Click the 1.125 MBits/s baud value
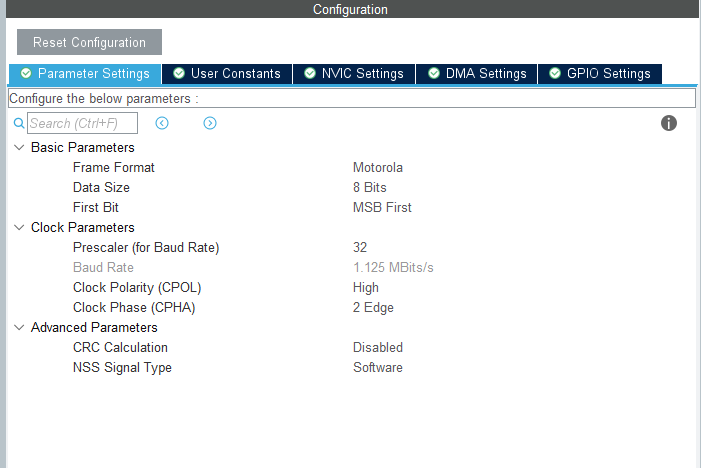Screen dimensions: 701x468 393,267
